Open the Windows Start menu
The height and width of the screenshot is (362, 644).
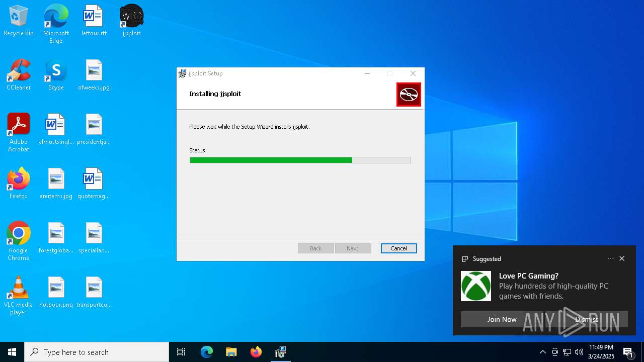coord(12,352)
